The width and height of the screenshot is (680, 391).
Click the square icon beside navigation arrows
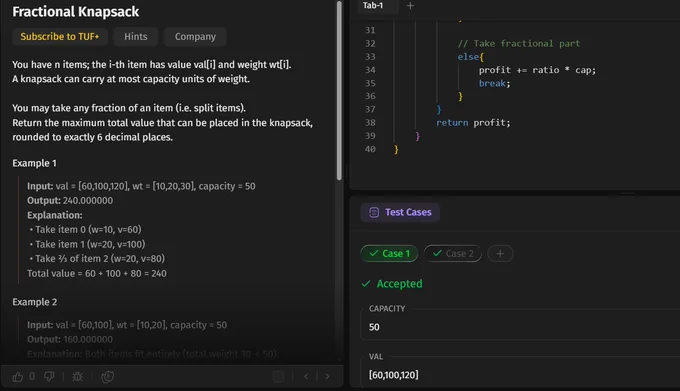(x=278, y=377)
